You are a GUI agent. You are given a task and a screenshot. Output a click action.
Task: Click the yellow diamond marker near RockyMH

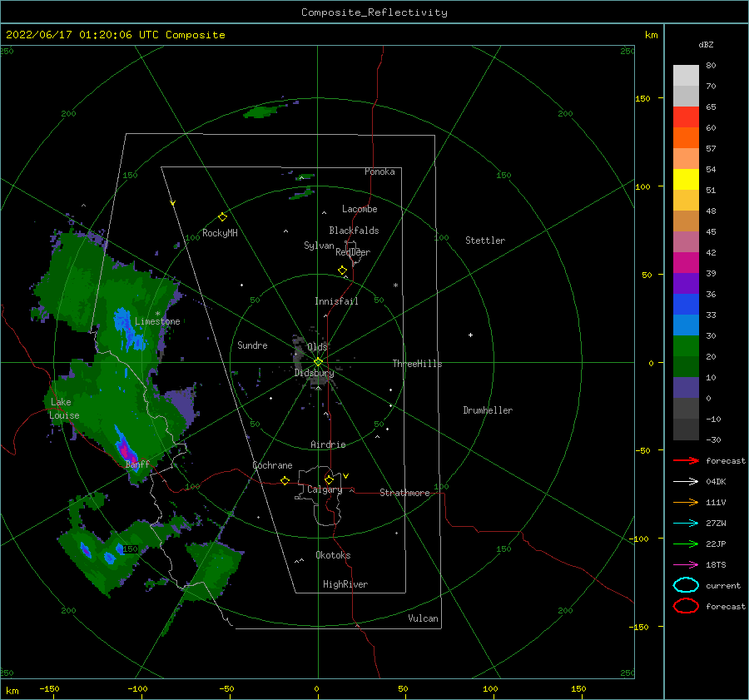[222, 217]
